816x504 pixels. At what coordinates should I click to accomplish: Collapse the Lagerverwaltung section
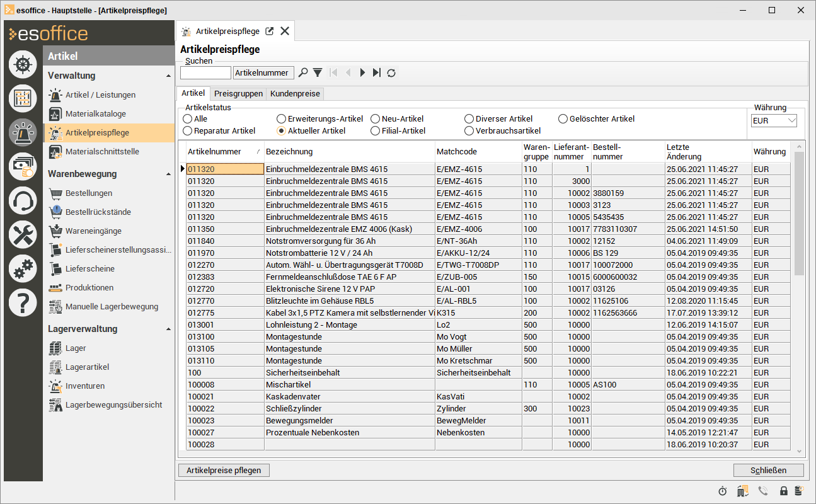point(168,329)
